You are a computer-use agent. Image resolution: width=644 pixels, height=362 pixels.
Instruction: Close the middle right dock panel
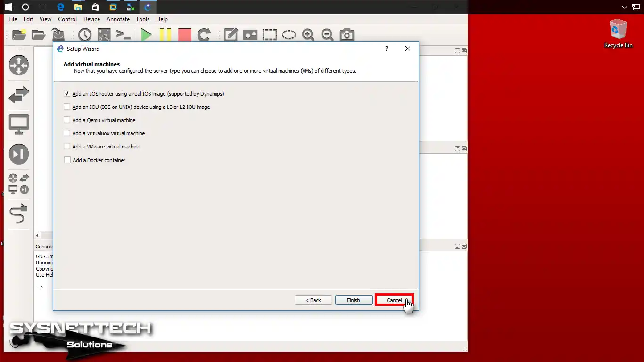[464, 148]
